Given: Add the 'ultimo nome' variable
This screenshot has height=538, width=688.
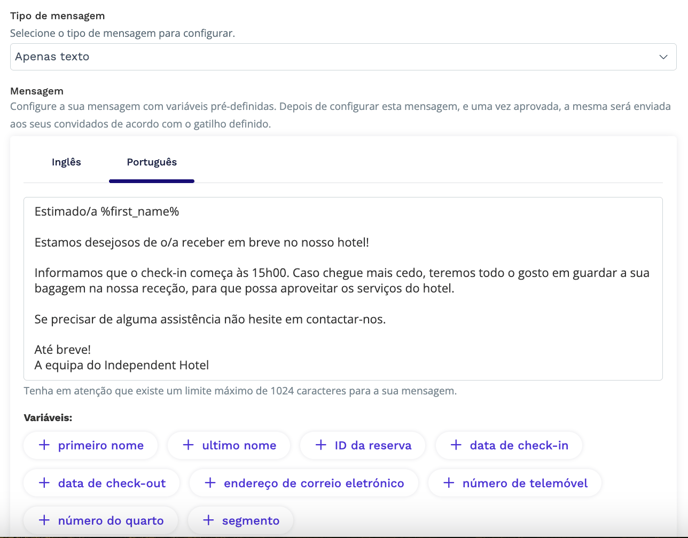Looking at the screenshot, I should [x=229, y=445].
